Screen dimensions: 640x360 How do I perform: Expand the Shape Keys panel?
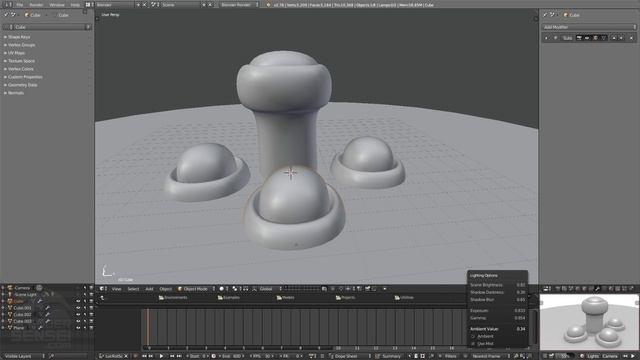tap(19, 37)
